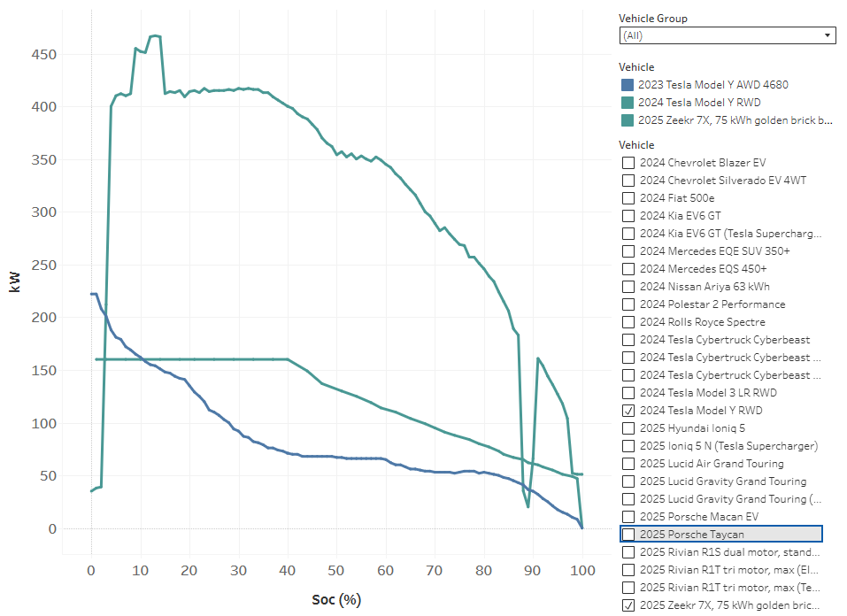
Task: Click the kW axis title
Action: [15, 281]
